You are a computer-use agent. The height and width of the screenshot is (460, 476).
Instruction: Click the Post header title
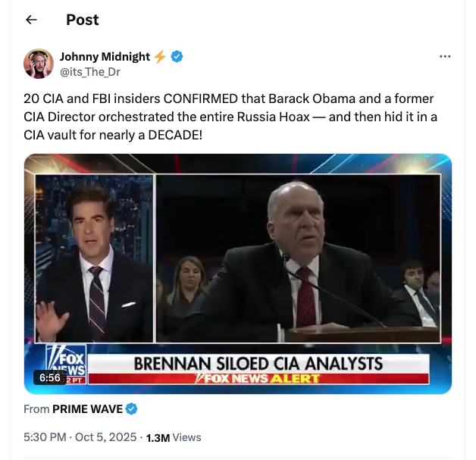[x=82, y=20]
